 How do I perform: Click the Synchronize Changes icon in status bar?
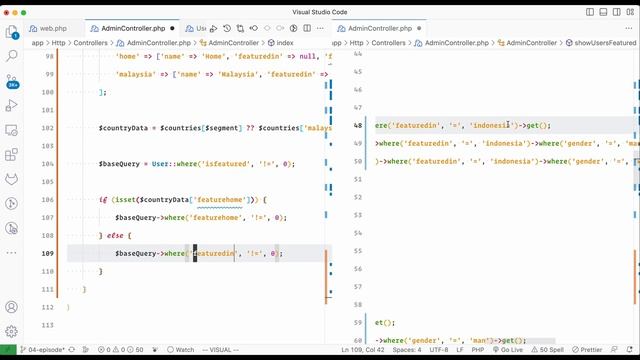tap(72, 349)
